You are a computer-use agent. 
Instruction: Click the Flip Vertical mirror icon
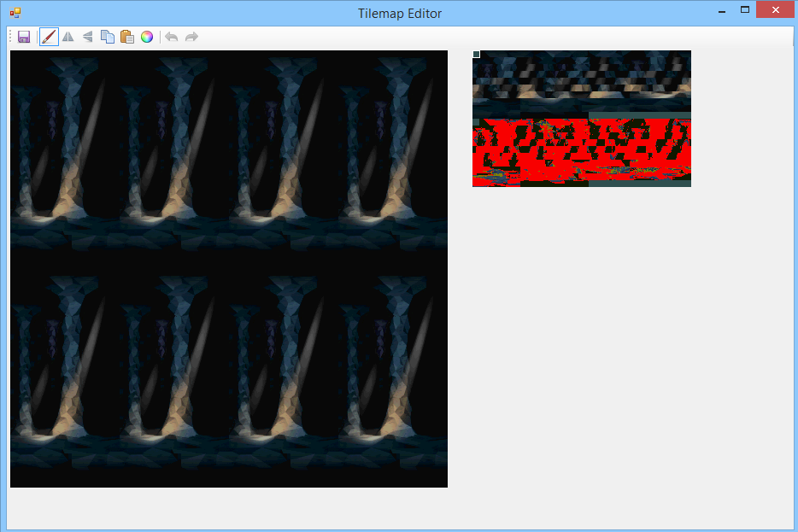coord(87,37)
